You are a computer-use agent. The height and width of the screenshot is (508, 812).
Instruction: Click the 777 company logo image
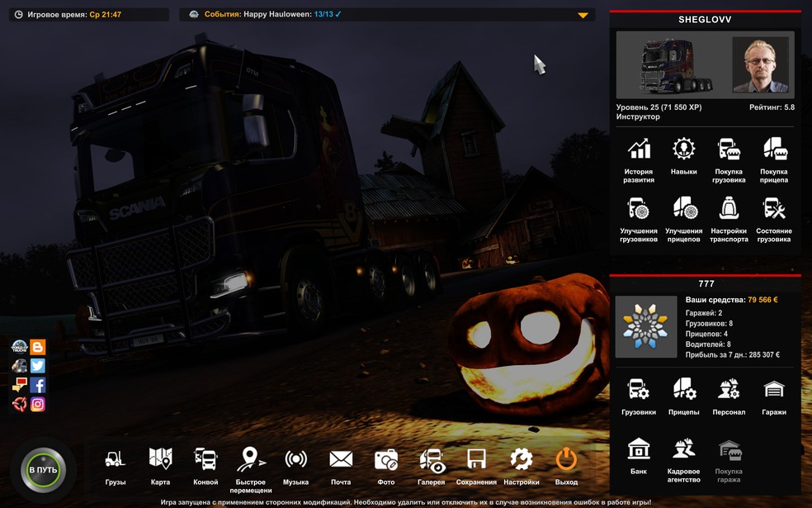pyautogui.click(x=646, y=326)
